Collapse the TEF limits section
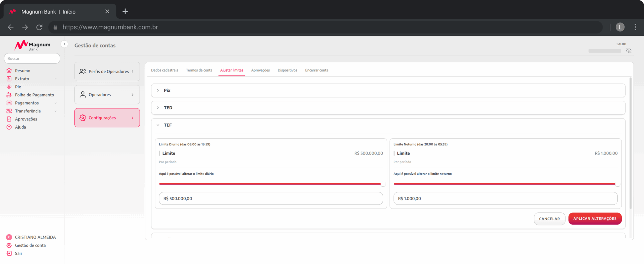Screen dimensions: 644x264 click(x=158, y=125)
